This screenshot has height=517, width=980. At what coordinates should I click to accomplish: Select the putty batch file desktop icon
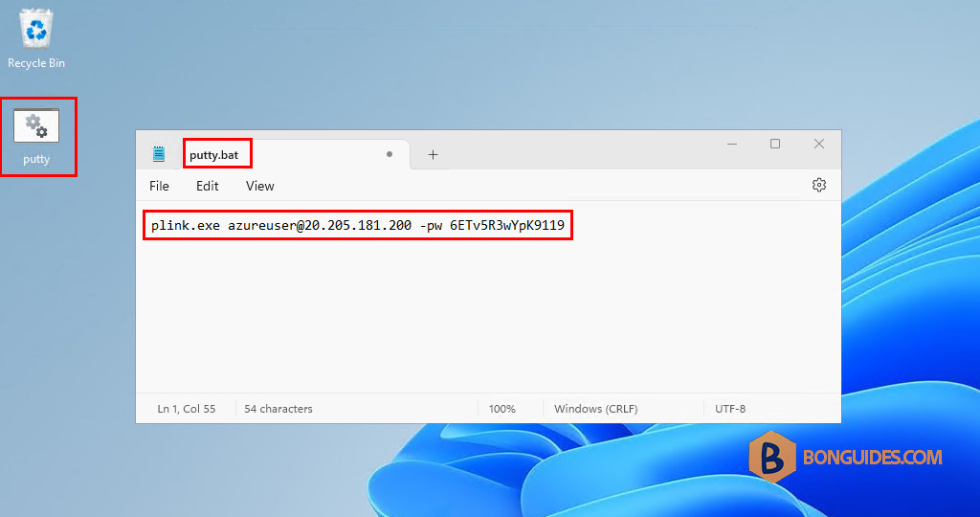pyautogui.click(x=37, y=136)
